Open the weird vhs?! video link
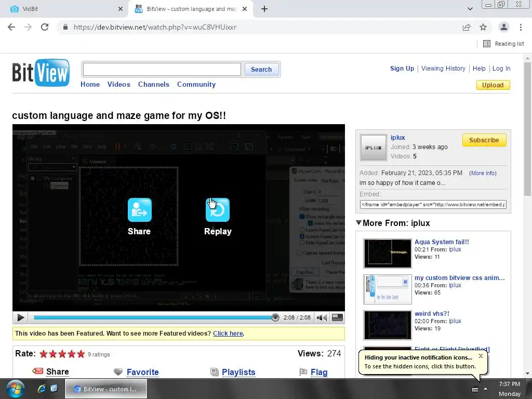The height and width of the screenshot is (399, 532). [x=432, y=313]
